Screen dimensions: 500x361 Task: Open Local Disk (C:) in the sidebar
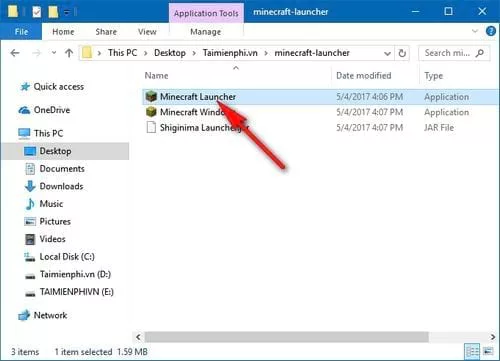coord(67,257)
